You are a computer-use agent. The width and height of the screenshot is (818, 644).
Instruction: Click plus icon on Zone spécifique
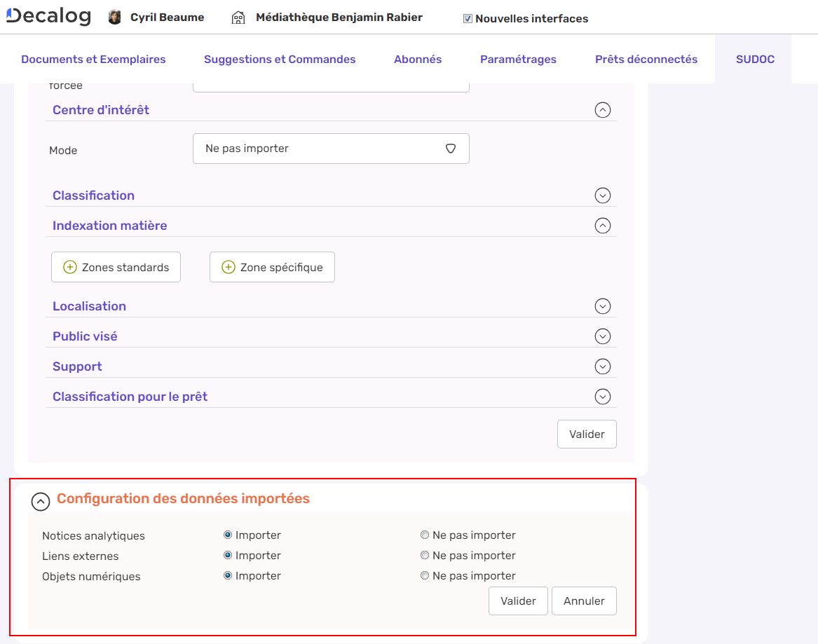point(229,267)
